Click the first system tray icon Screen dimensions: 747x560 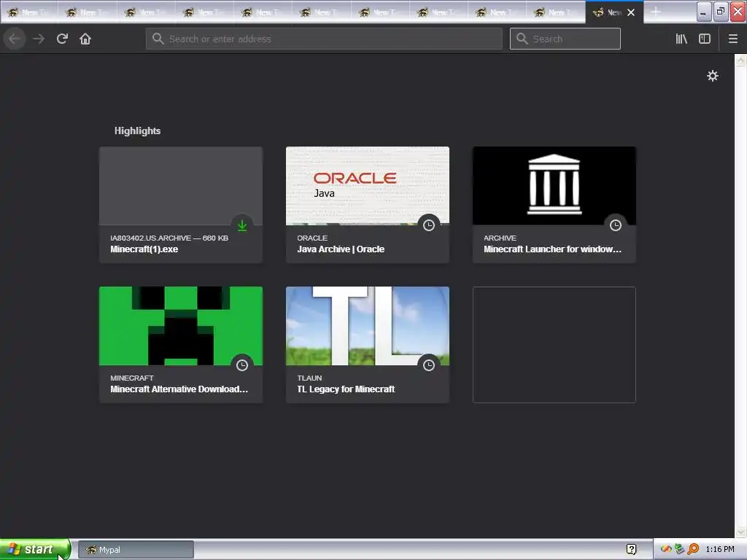(x=667, y=549)
